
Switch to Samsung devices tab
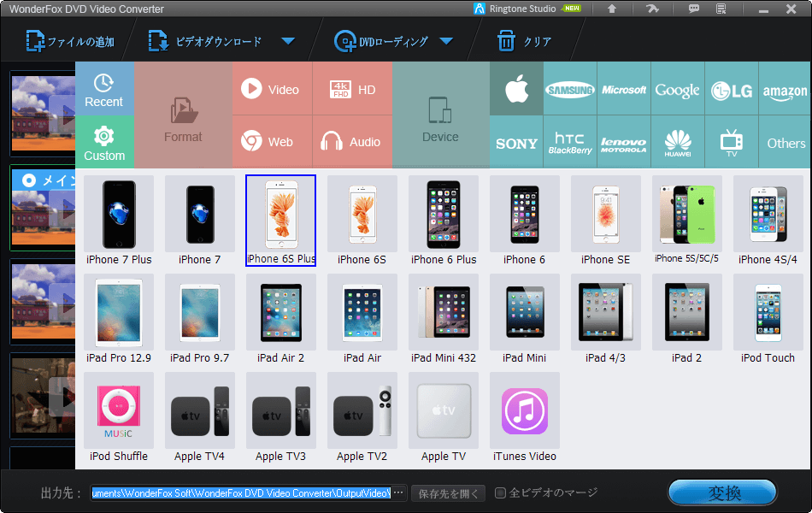(570, 89)
